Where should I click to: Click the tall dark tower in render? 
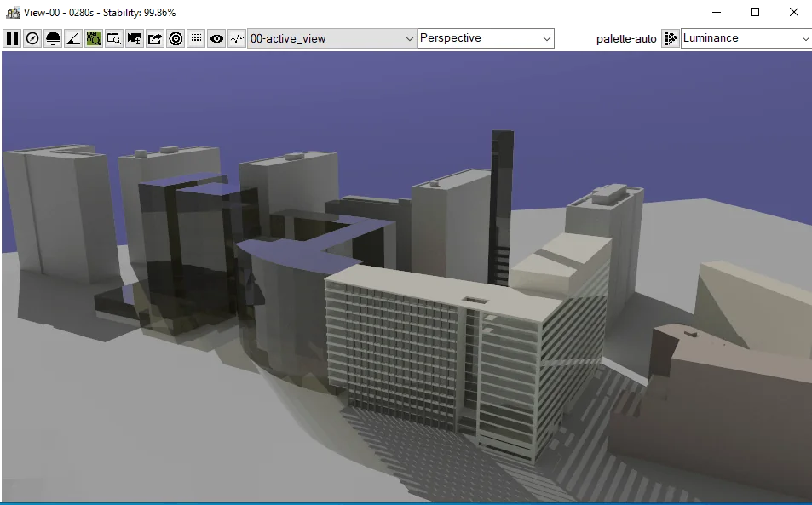501,207
